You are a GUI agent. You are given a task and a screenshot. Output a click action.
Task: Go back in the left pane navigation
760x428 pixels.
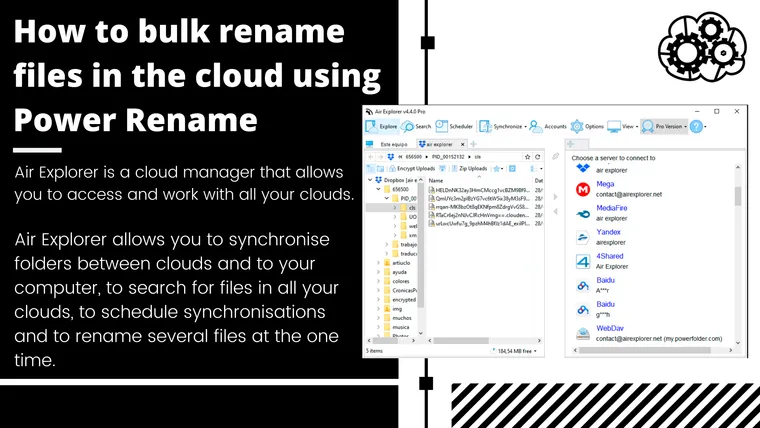371,157
